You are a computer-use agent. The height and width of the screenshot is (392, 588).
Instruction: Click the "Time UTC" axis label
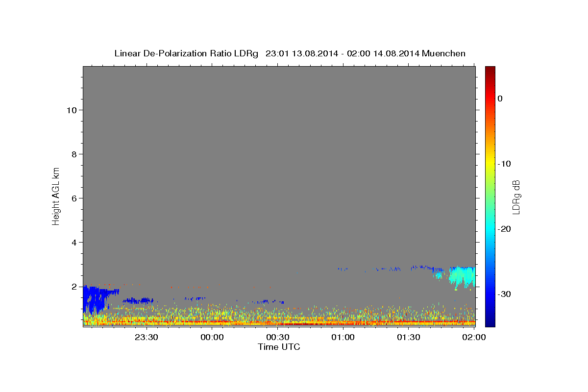[279, 347]
